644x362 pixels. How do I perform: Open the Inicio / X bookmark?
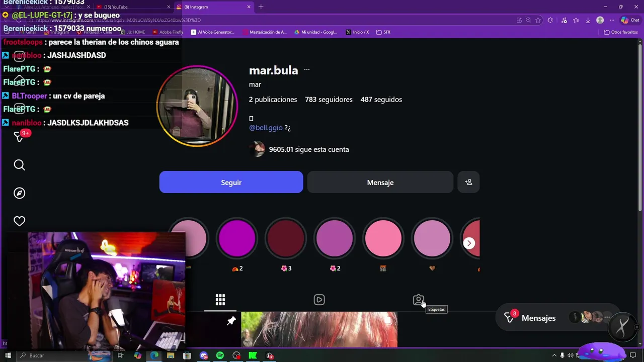(x=358, y=32)
